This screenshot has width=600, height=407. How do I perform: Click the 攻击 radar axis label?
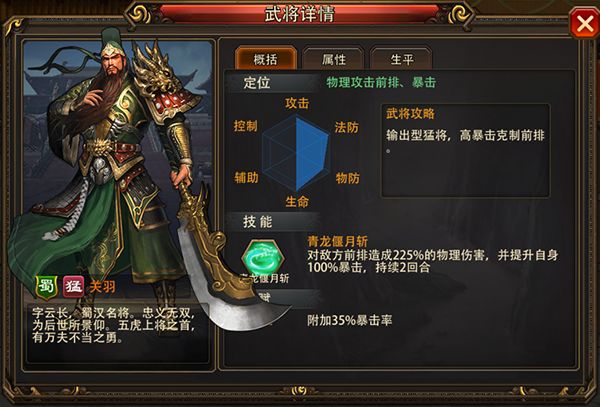click(x=297, y=103)
